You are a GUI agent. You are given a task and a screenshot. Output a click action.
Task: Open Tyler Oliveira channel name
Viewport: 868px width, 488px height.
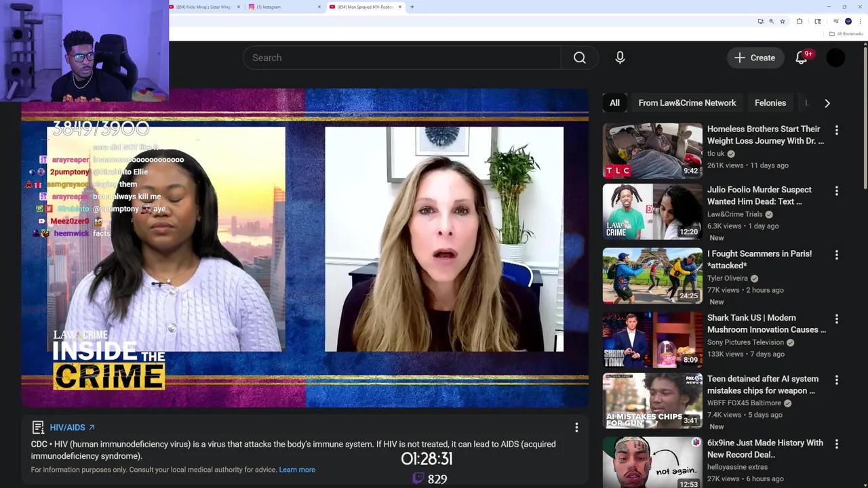(728, 278)
